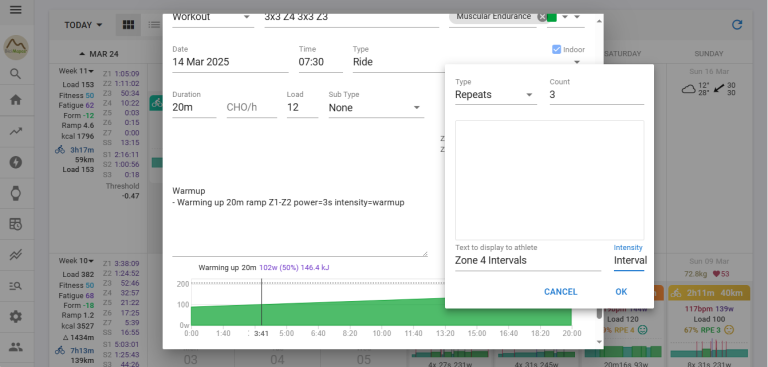Click the Duration field 20m
This screenshot has width=768, height=367.
pos(194,107)
